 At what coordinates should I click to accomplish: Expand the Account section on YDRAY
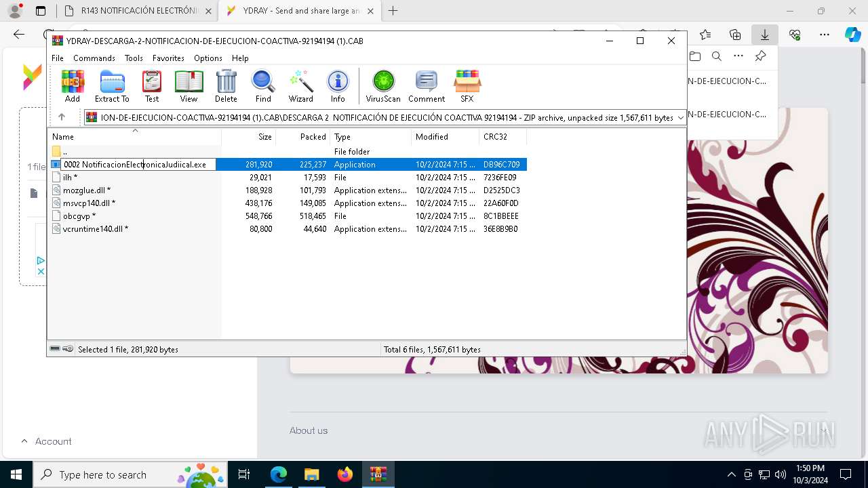pos(46,441)
